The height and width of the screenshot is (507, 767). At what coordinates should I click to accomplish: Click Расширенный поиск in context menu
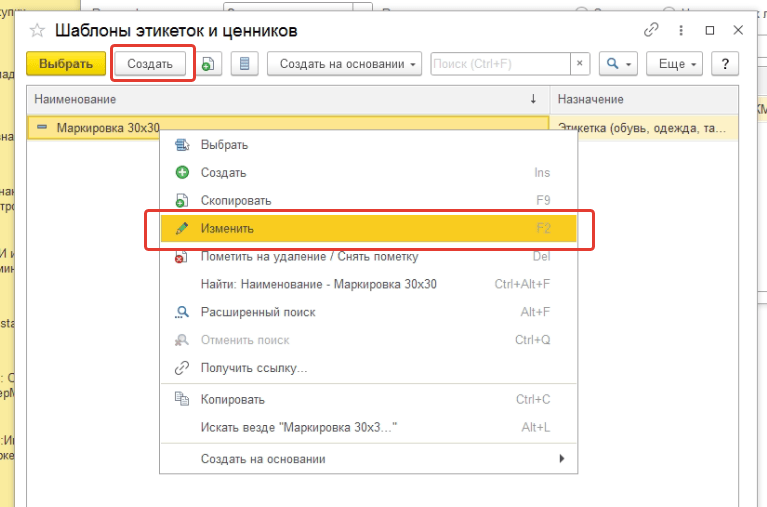(x=258, y=312)
